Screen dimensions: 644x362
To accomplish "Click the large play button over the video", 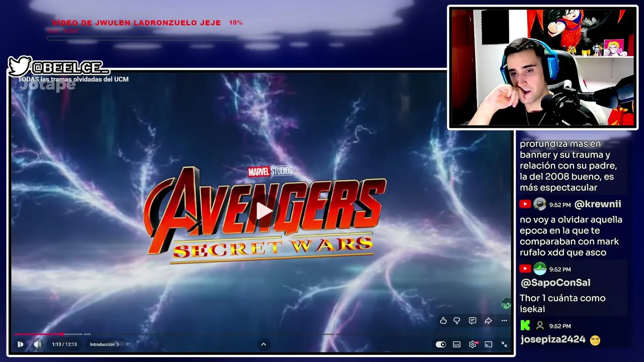I will point(264,211).
